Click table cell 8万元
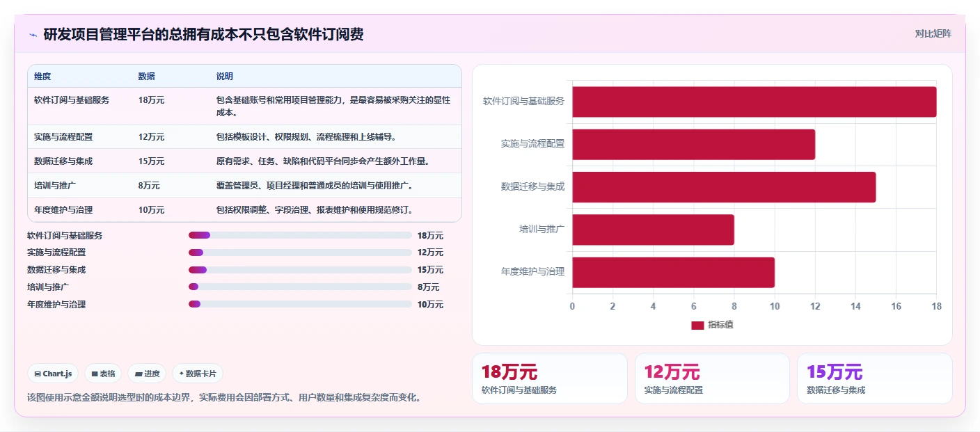This screenshot has width=980, height=432. pos(149,186)
